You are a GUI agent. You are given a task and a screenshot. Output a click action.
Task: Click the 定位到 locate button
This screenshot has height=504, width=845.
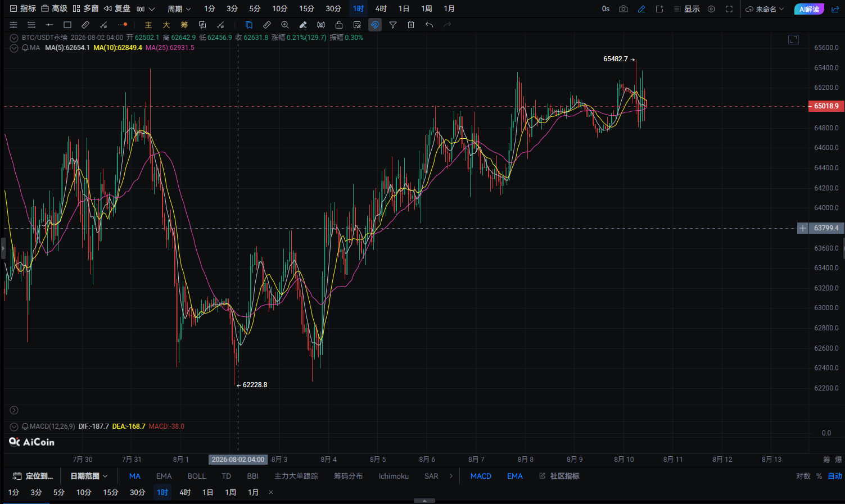33,476
